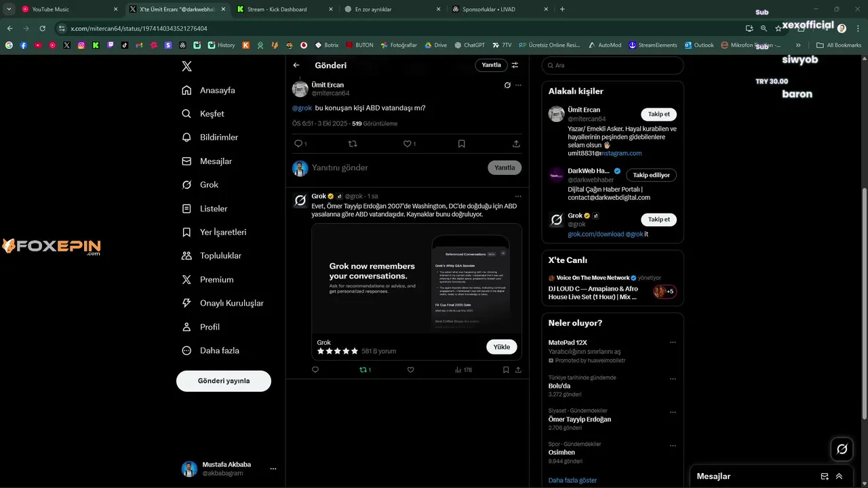
Task: Open more options dots on Grok's reply
Action: pyautogui.click(x=518, y=197)
